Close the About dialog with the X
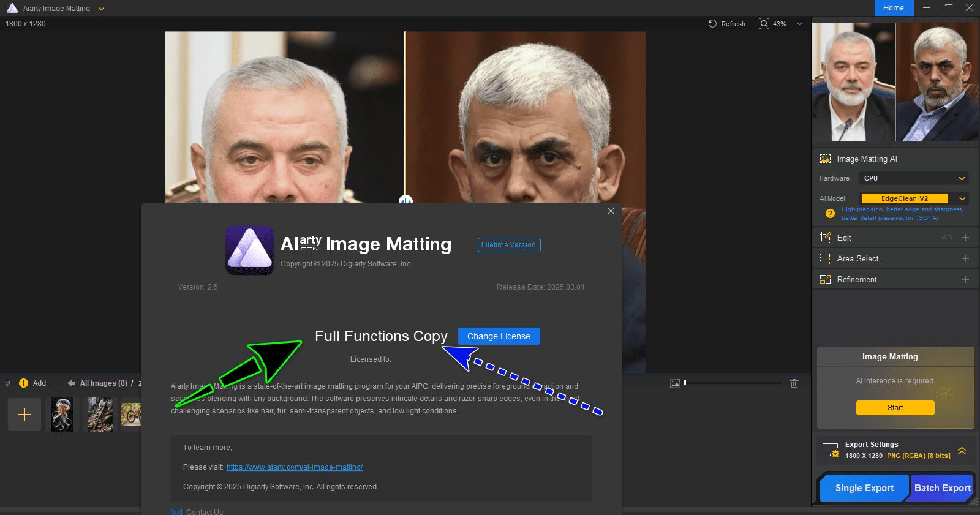This screenshot has height=515, width=980. click(x=611, y=211)
